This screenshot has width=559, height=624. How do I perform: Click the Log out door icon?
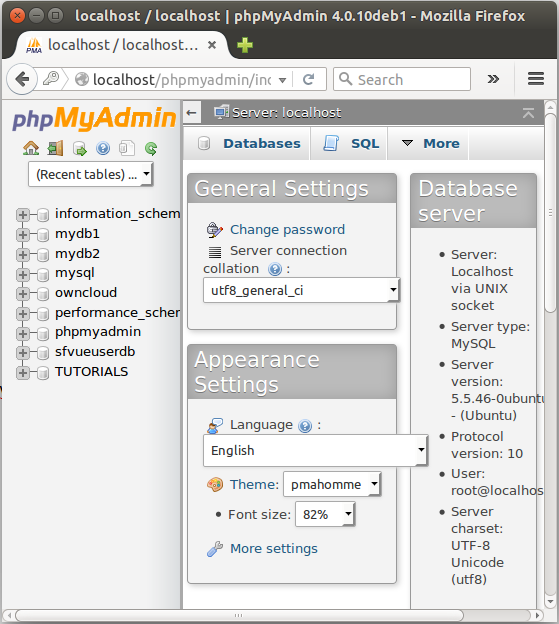(x=55, y=148)
